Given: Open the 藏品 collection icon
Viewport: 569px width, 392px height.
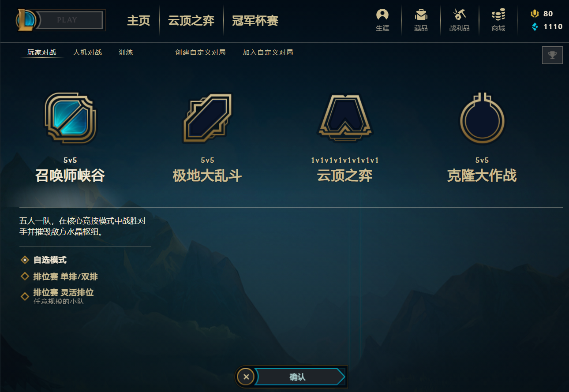Looking at the screenshot, I should pos(421,15).
